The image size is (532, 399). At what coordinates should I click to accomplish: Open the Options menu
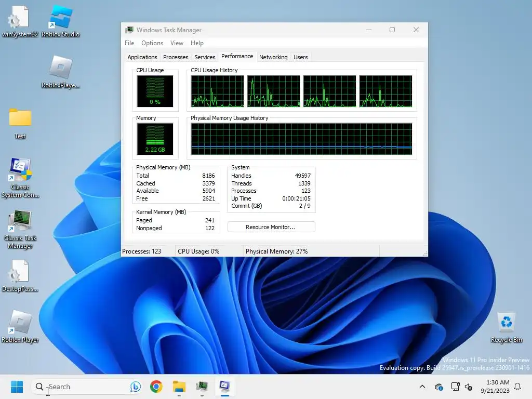coord(152,43)
